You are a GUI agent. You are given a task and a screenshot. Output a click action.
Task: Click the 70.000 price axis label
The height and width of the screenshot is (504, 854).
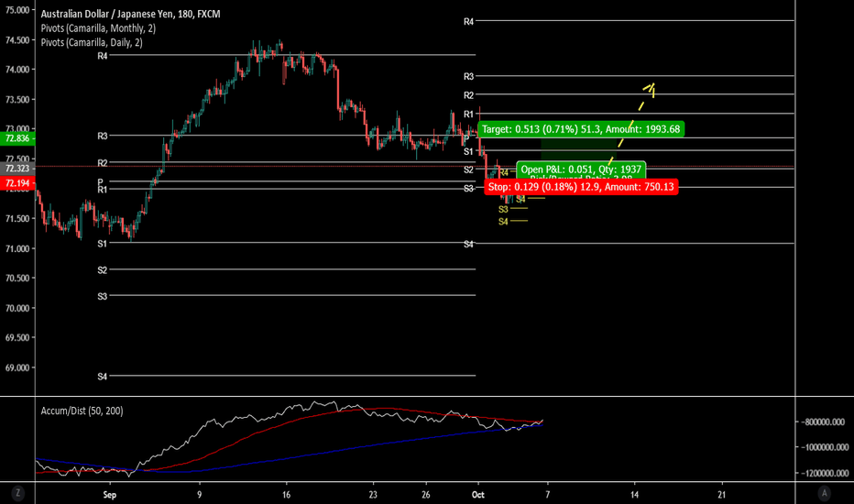16,308
